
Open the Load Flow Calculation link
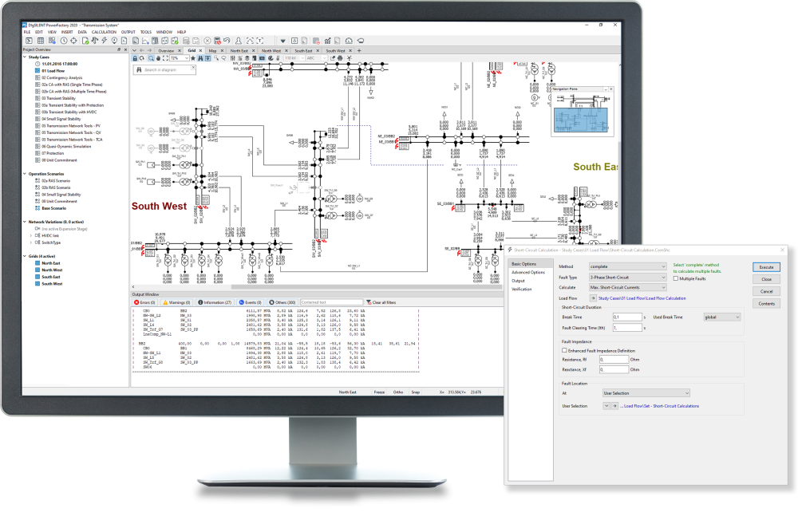click(642, 298)
